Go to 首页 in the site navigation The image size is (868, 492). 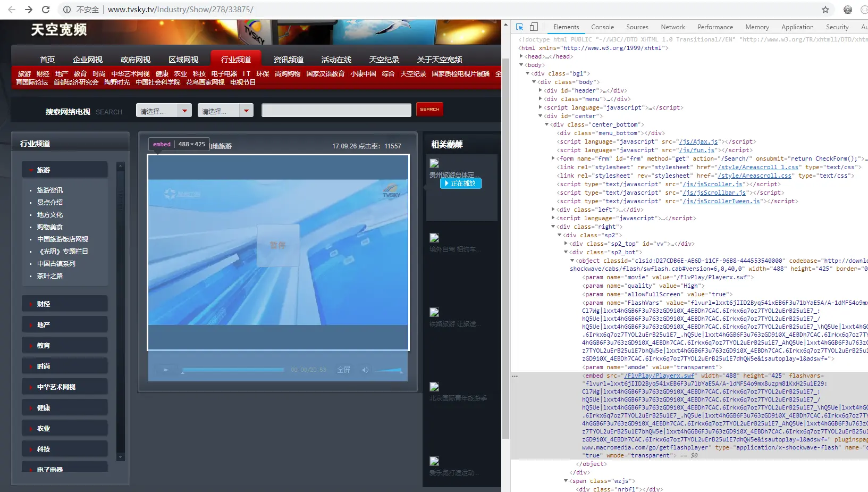(x=47, y=60)
